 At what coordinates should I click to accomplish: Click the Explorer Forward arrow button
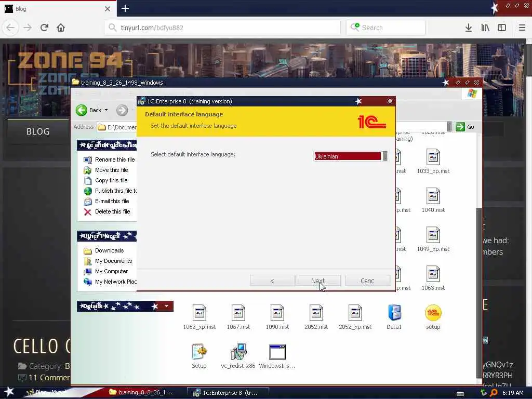coord(122,110)
